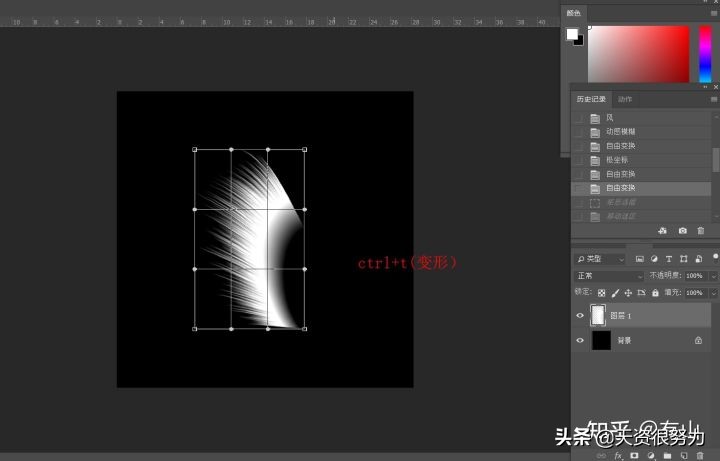Click the top-left corner transform handle
The image size is (720, 461).
pyautogui.click(x=195, y=150)
